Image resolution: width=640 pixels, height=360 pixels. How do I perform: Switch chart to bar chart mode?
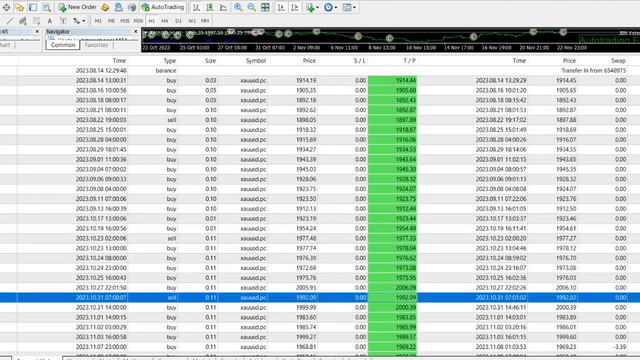click(x=196, y=7)
